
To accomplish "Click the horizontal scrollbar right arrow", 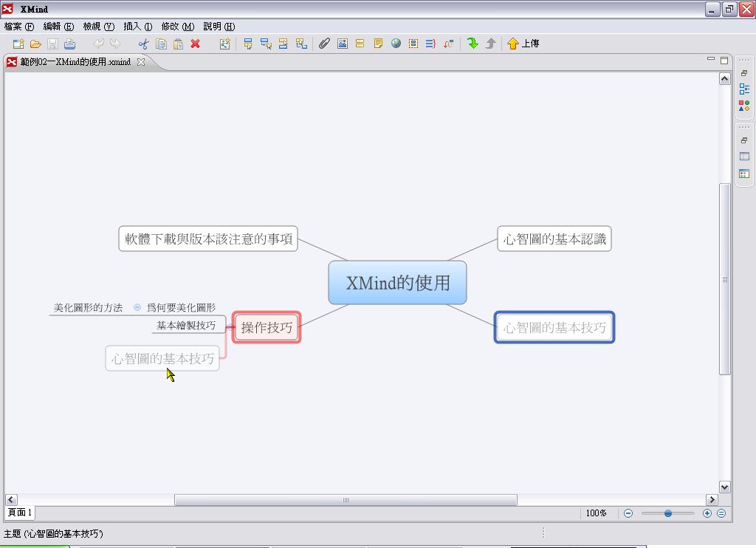I will tap(712, 500).
